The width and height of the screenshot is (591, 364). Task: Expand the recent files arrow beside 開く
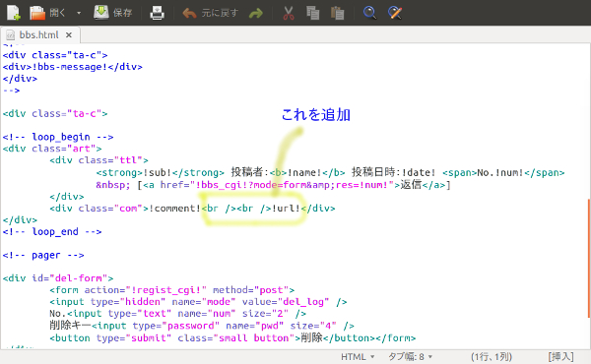pyautogui.click(x=79, y=13)
